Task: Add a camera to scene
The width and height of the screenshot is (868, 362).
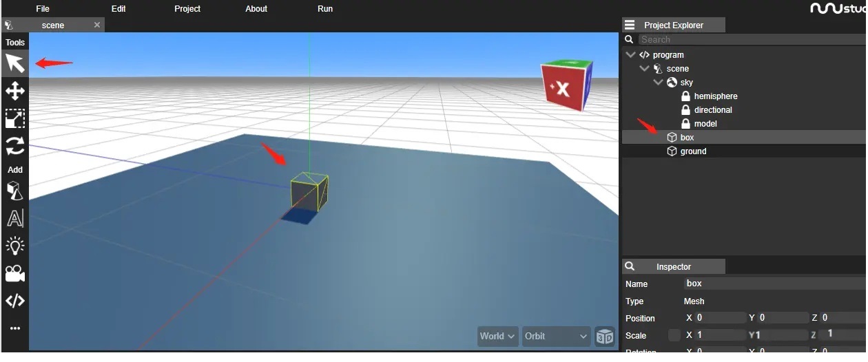Action: [15, 273]
